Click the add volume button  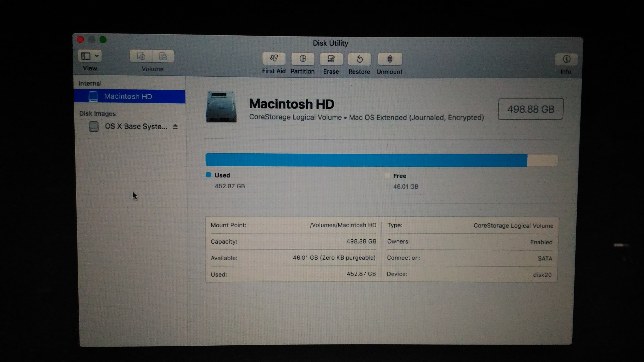pyautogui.click(x=141, y=56)
